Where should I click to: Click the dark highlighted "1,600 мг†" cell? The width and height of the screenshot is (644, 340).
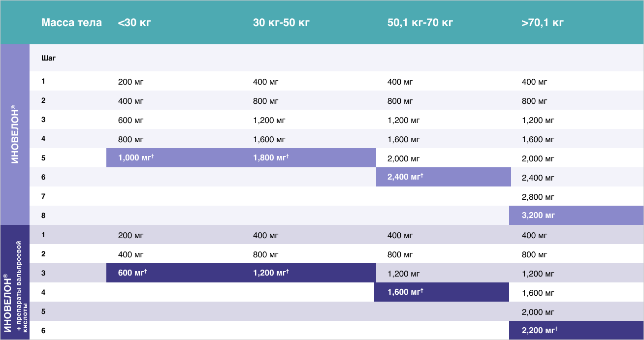pyautogui.click(x=405, y=292)
